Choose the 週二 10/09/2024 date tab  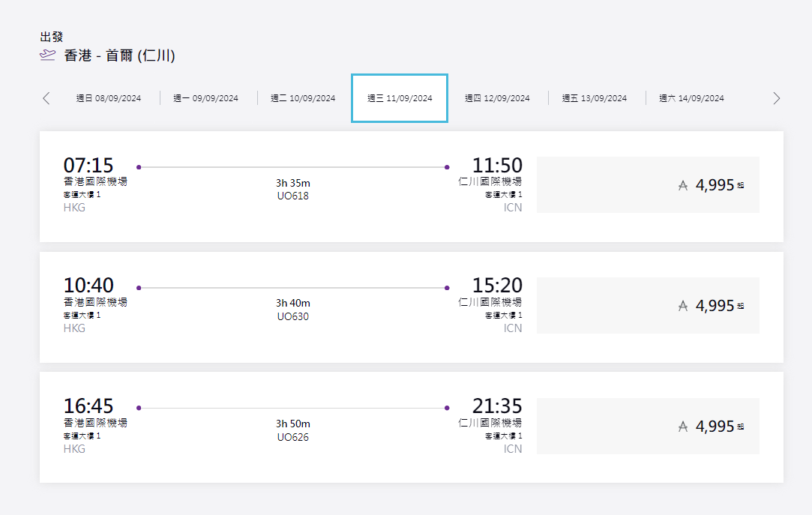point(303,98)
